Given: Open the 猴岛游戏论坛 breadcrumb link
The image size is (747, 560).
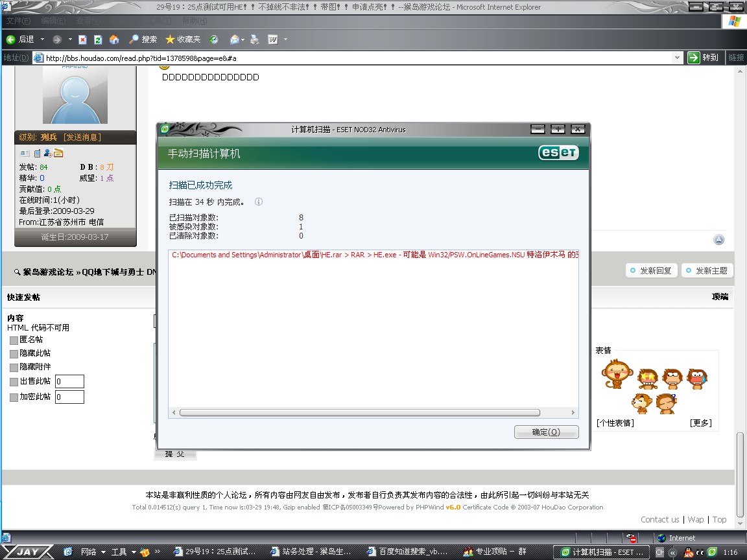Looking at the screenshot, I should coord(48,272).
